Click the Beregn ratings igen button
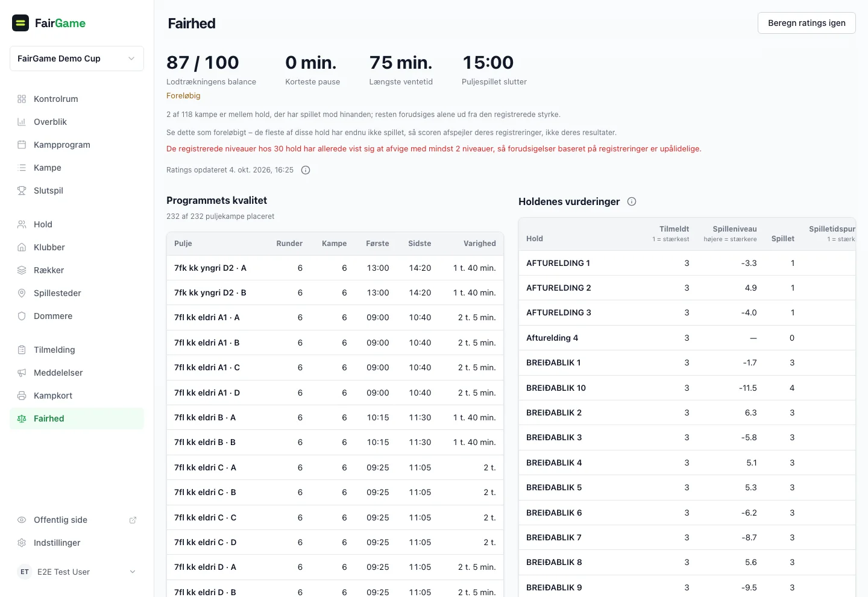Screen dimensions: 868x597 (x=807, y=23)
